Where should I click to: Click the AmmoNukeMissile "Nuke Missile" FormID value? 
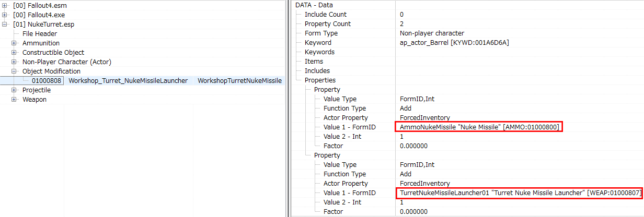479,127
